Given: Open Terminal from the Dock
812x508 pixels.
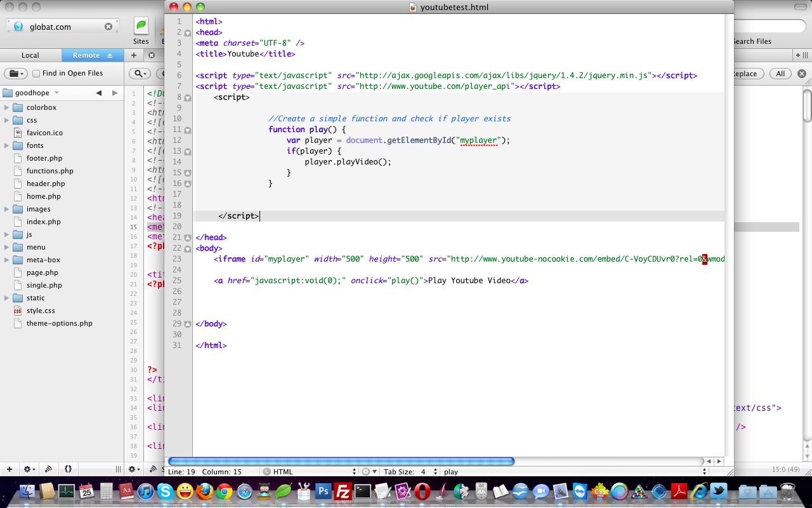Looking at the screenshot, I should coord(363,491).
